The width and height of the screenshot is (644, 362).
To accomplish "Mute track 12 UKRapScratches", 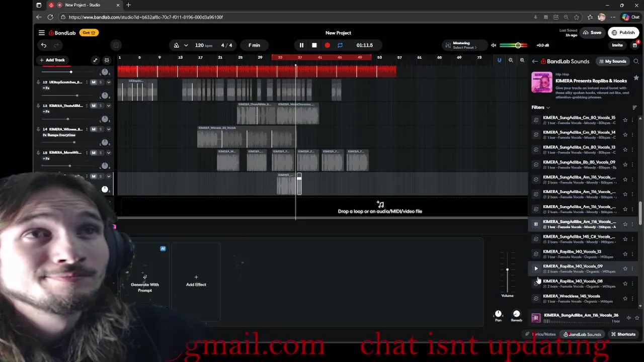I will click(x=94, y=82).
